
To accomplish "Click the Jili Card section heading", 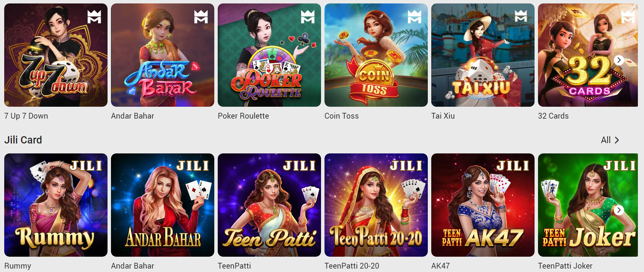I will click(23, 140).
